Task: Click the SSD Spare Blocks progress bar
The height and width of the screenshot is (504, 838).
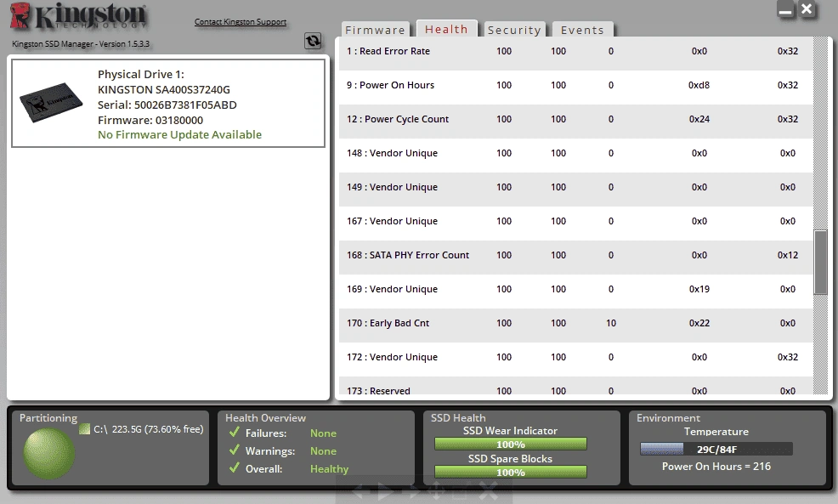Action: click(511, 472)
